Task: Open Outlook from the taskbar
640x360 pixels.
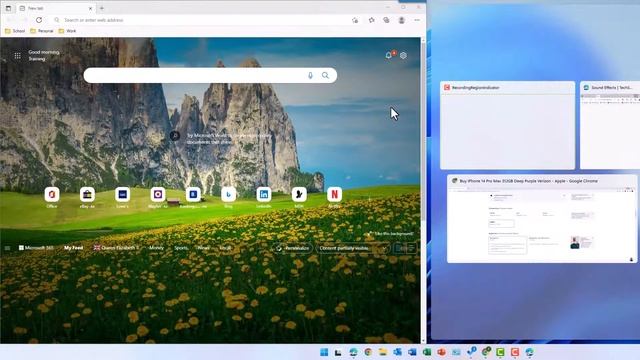Action: click(x=398, y=352)
